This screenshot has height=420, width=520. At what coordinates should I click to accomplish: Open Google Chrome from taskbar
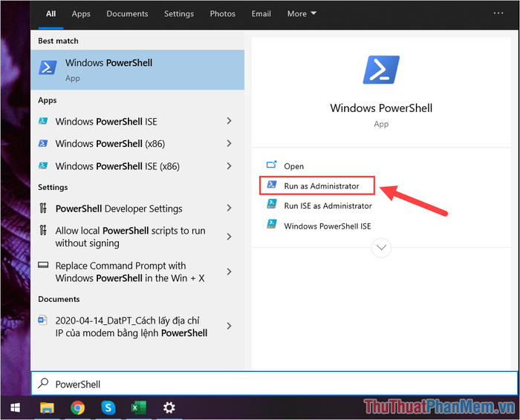click(x=77, y=407)
